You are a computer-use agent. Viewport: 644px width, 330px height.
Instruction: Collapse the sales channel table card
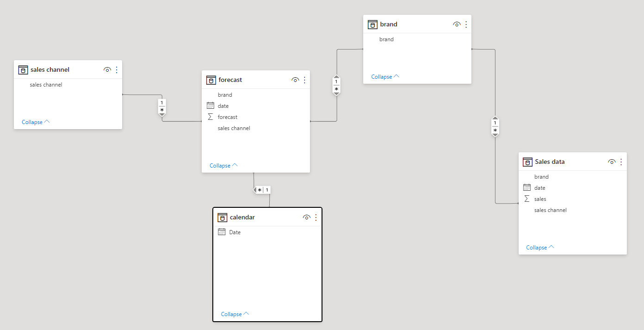point(36,122)
